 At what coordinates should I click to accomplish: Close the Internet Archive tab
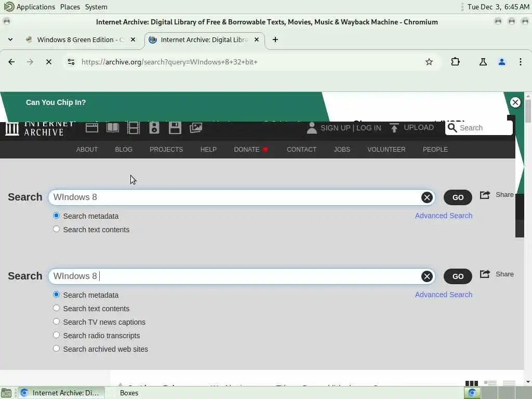click(257, 39)
